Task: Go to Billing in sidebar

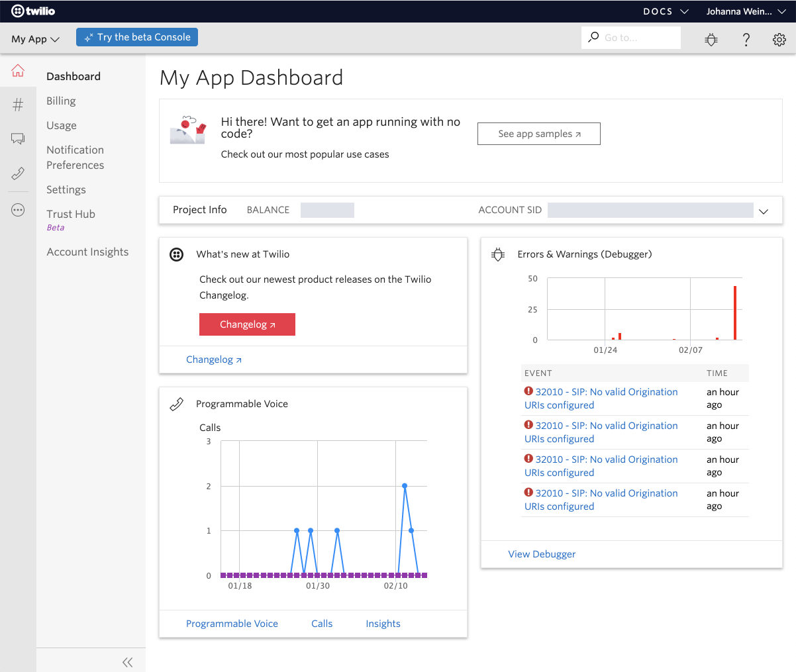Action: (61, 101)
